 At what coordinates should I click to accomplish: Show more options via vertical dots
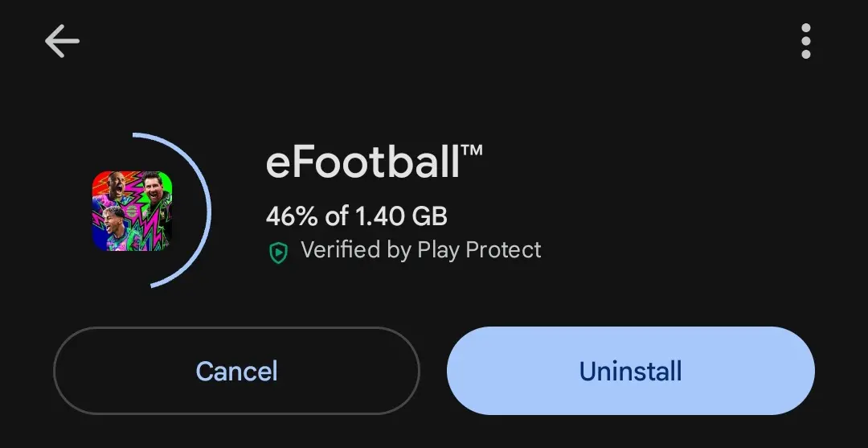click(x=806, y=41)
